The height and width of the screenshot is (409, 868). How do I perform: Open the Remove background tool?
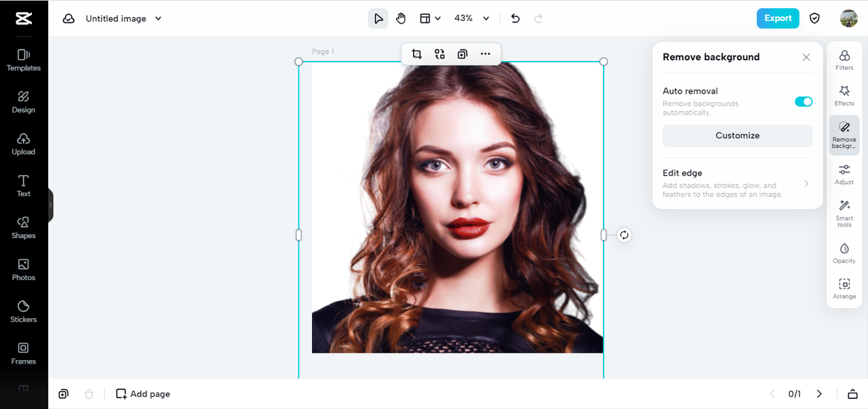844,135
